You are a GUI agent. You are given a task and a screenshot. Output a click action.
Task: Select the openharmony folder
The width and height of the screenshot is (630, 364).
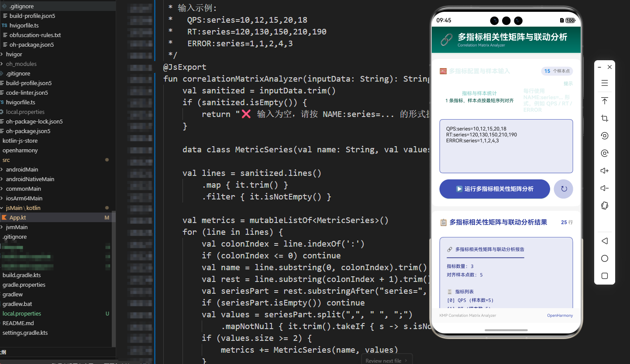click(x=20, y=150)
